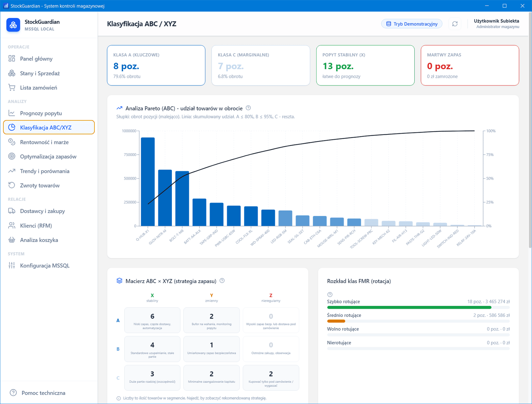Select the AX matrix cell with 6 items
The width and height of the screenshot is (532, 404).
(x=152, y=320)
